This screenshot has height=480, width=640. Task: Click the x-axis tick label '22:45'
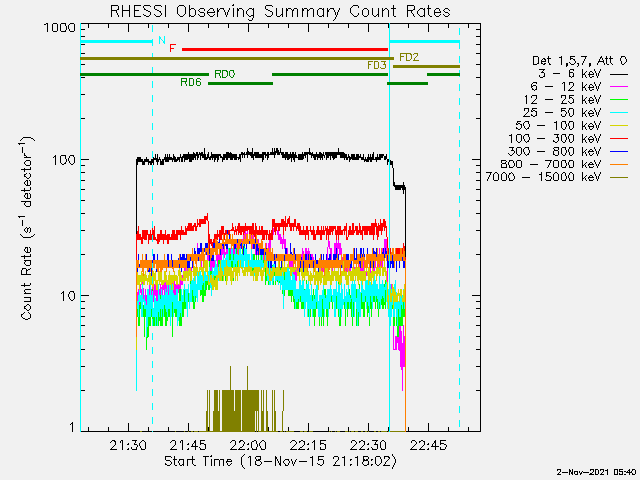[428, 445]
